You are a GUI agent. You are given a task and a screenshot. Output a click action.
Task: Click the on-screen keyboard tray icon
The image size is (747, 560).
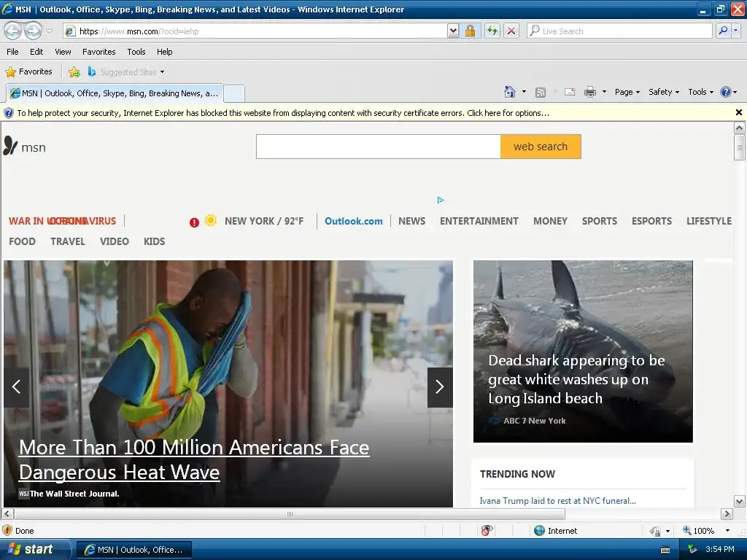click(665, 550)
